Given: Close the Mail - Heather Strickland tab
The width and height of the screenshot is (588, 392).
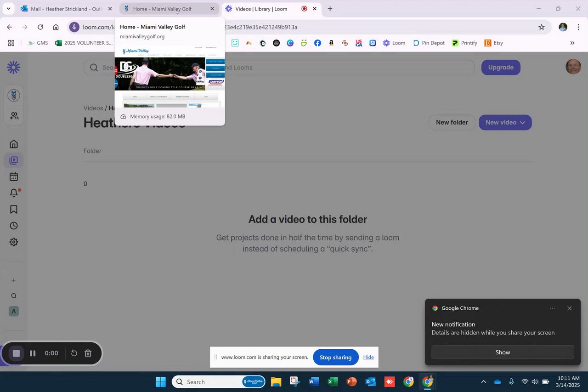Looking at the screenshot, I should pyautogui.click(x=110, y=9).
